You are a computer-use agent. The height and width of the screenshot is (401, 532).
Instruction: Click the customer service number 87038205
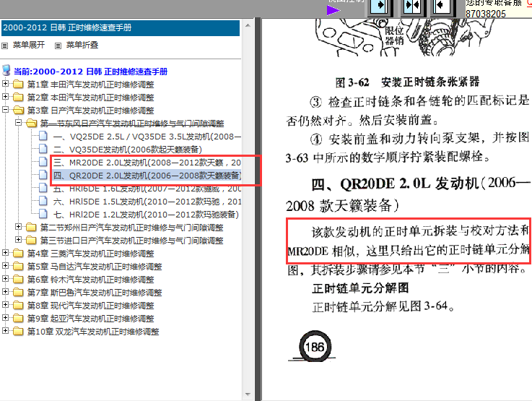pyautogui.click(x=486, y=14)
